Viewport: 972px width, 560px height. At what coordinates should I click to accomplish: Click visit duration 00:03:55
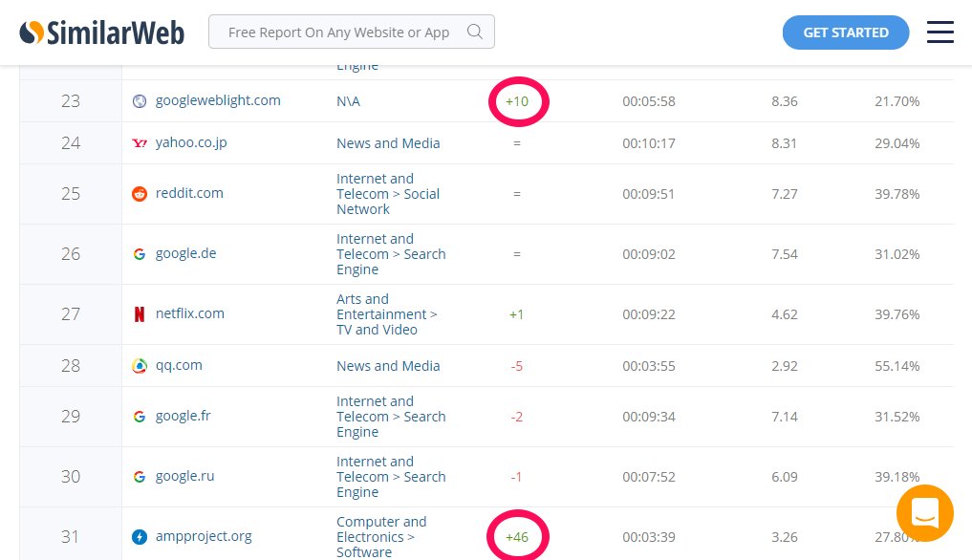pyautogui.click(x=648, y=367)
